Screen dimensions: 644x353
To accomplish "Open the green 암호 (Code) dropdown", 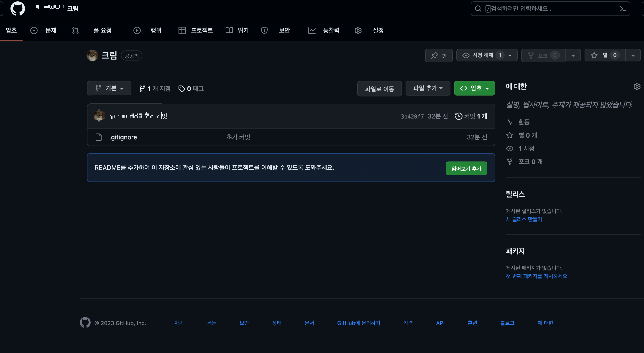I will pos(474,88).
